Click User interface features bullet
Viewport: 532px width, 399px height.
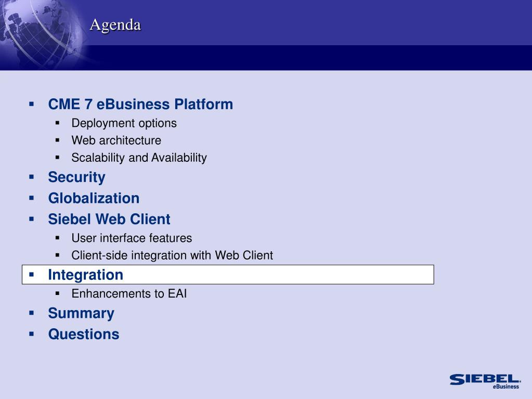[132, 238]
